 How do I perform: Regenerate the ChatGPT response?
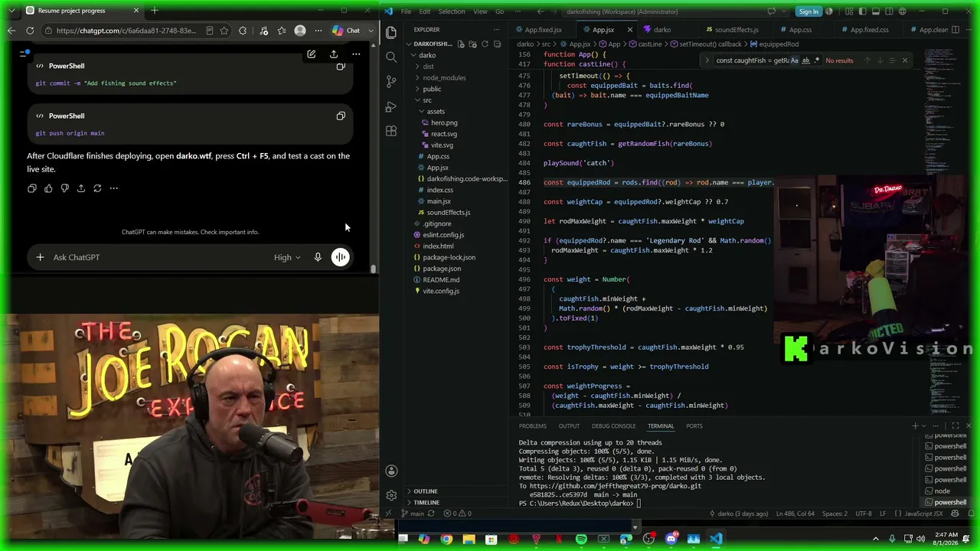tap(97, 188)
